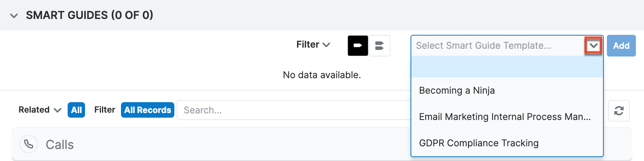
Task: Toggle the template dropdown arrow
Action: point(593,46)
